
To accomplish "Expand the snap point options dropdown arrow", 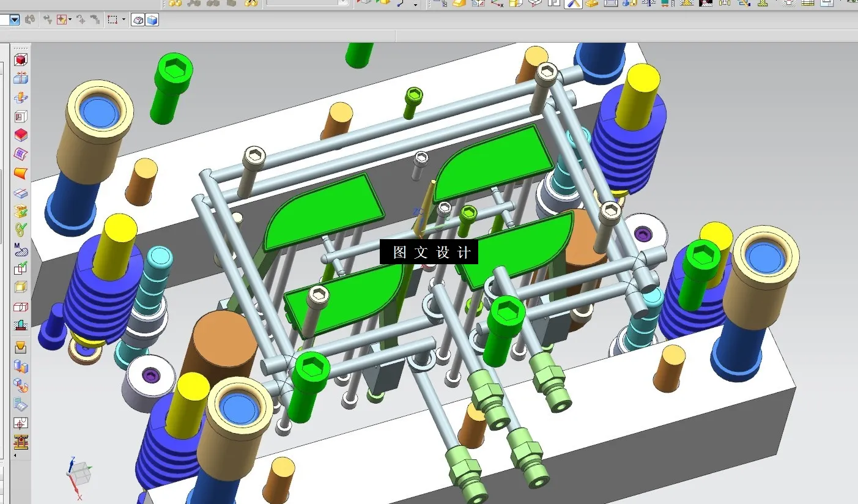I will (70, 20).
